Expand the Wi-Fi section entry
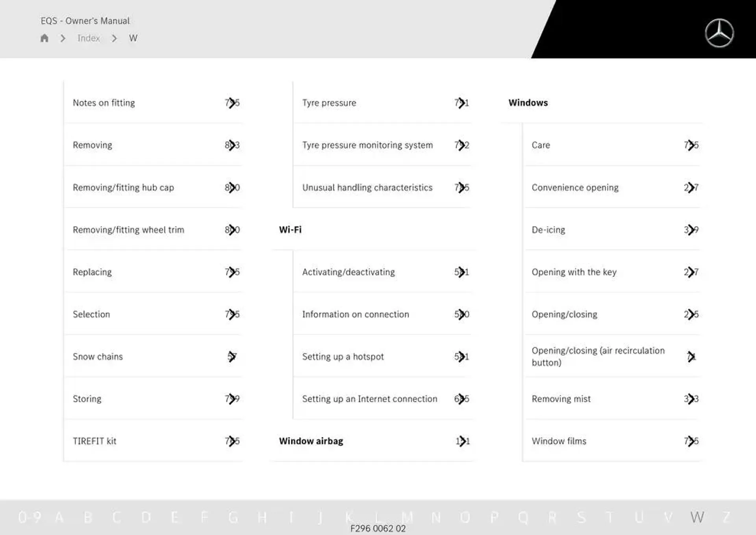This screenshot has height=535, width=756. [289, 229]
